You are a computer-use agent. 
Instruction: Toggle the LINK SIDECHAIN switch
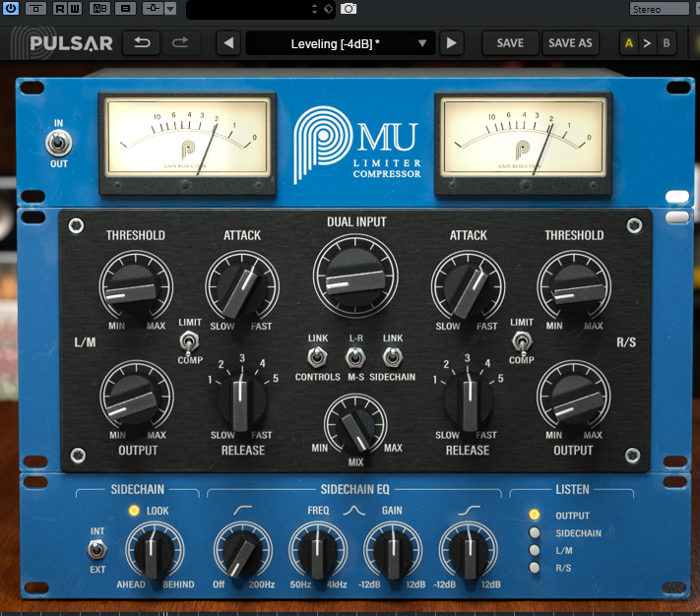(393, 357)
